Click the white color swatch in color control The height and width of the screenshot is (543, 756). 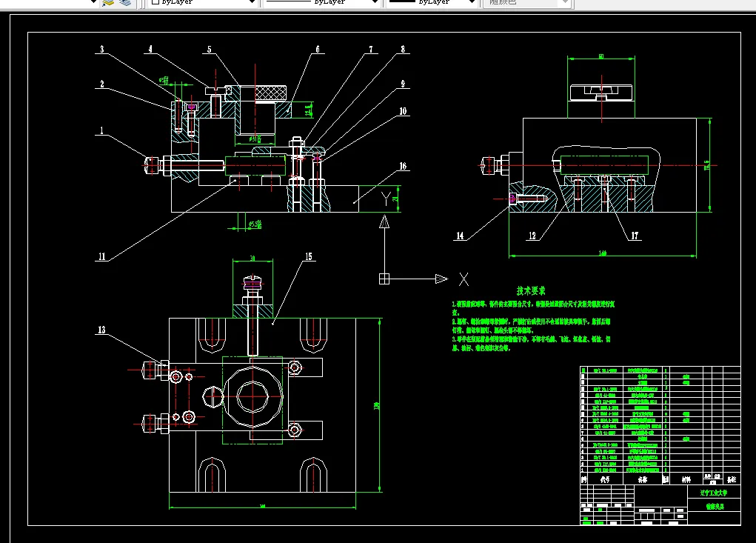pyautogui.click(x=154, y=3)
